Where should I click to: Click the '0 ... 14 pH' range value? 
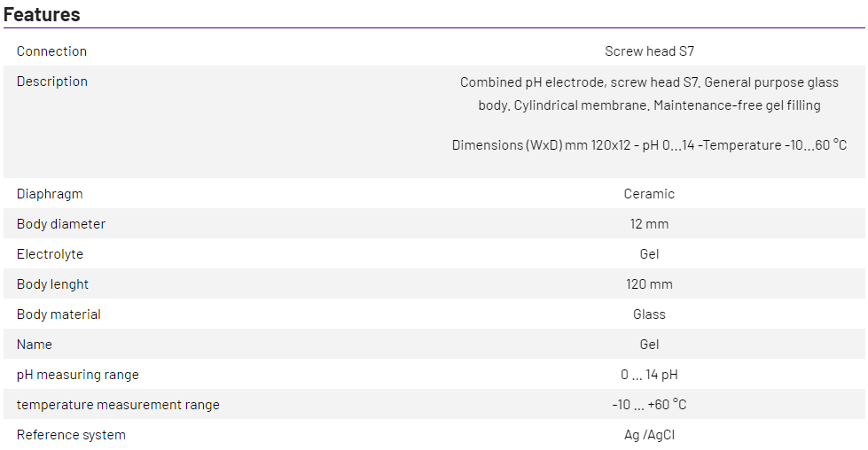tap(649, 375)
